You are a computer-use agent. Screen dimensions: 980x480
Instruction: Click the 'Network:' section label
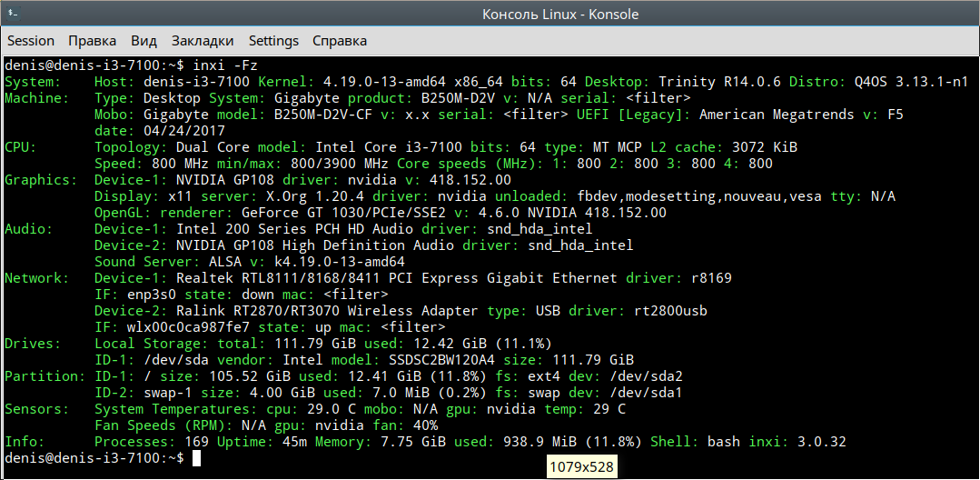37,278
